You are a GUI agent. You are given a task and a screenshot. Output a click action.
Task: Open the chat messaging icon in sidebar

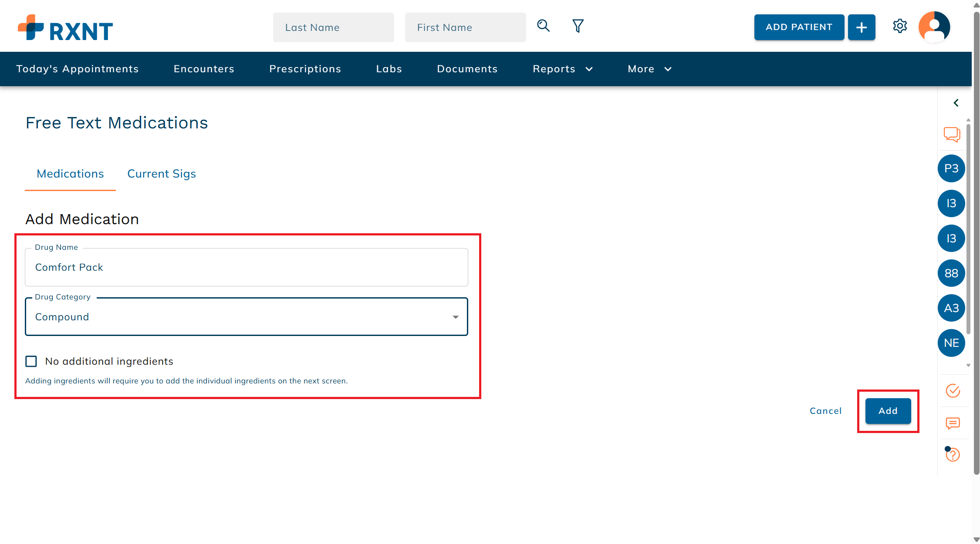coord(952,135)
